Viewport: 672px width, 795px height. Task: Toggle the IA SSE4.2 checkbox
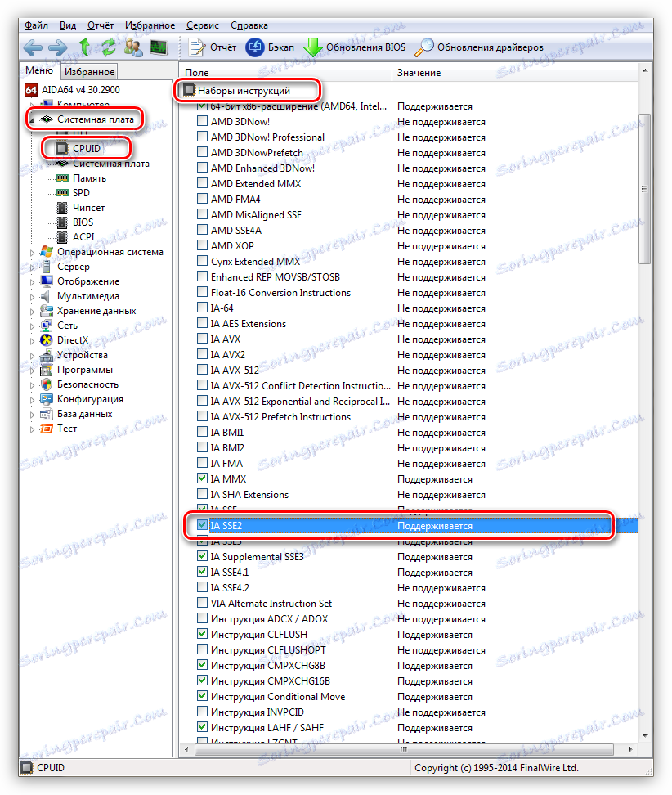[202, 587]
